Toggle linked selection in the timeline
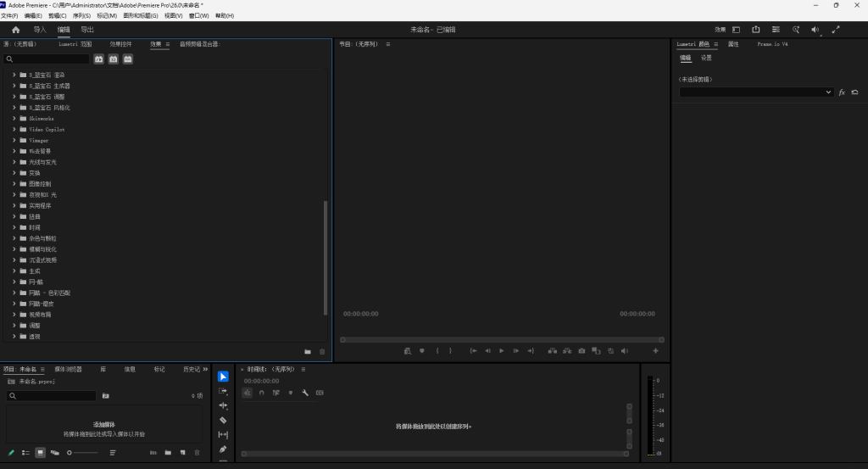The image size is (868, 469). click(275, 393)
